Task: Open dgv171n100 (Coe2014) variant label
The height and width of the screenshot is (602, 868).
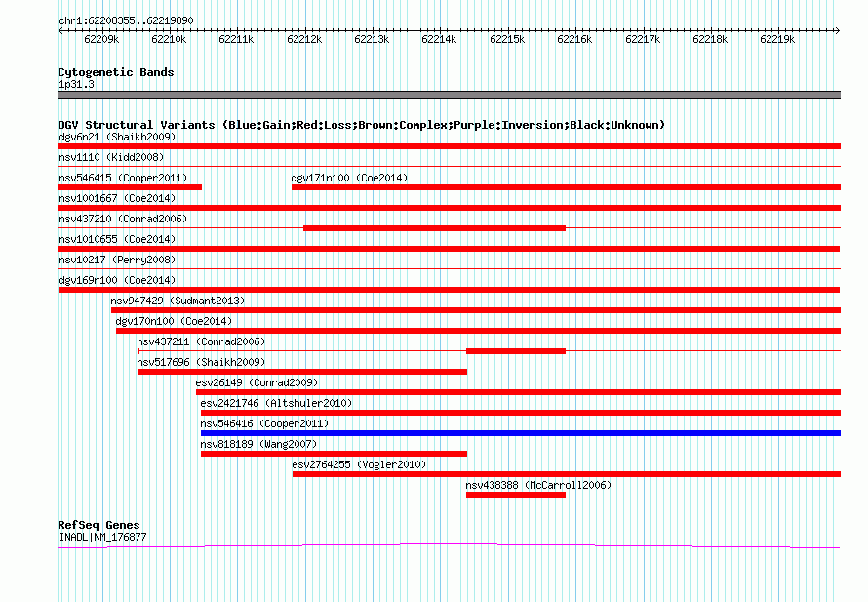Action: coord(349,178)
